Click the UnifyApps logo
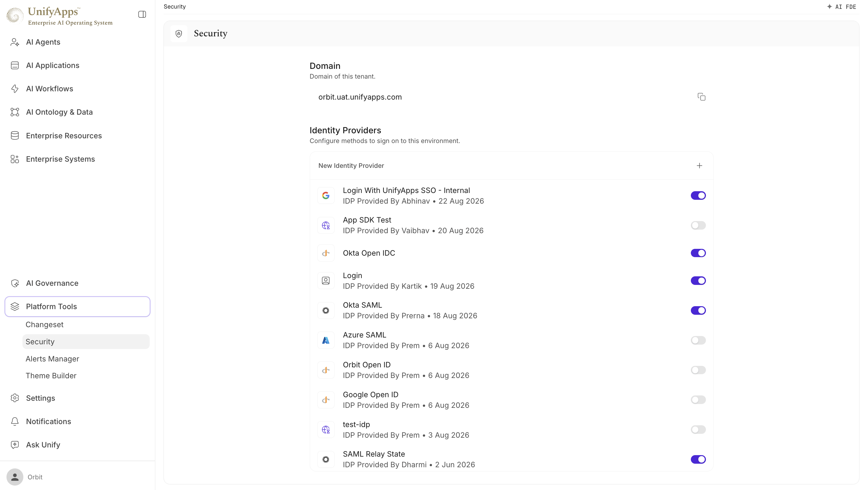Image resolution: width=868 pixels, height=490 pixels. click(x=60, y=16)
